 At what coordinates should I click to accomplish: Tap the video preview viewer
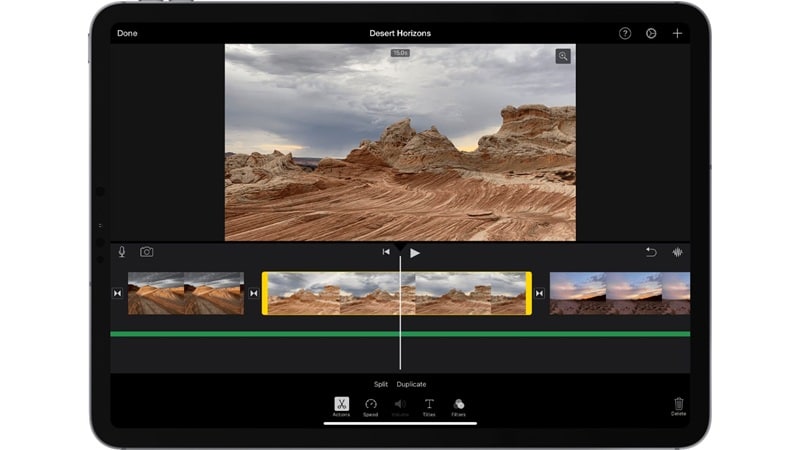point(400,142)
